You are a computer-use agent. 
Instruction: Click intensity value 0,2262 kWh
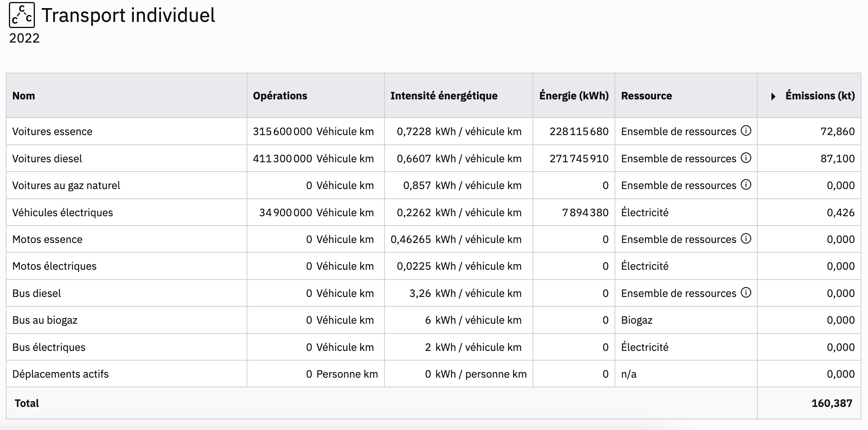459,213
